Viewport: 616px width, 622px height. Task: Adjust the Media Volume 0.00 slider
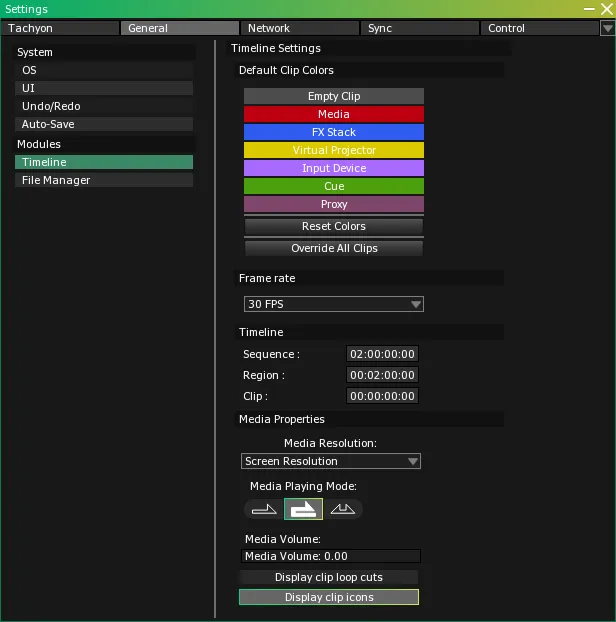click(x=331, y=556)
